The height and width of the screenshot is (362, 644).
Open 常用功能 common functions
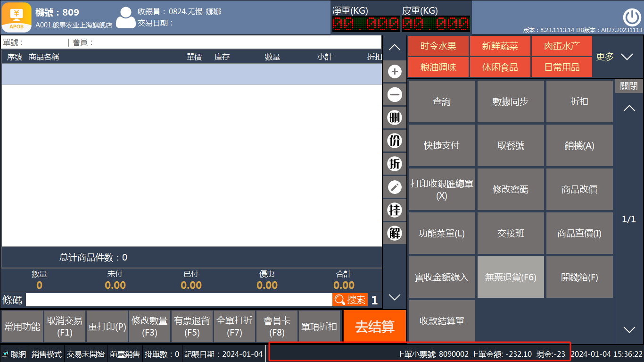point(22,327)
